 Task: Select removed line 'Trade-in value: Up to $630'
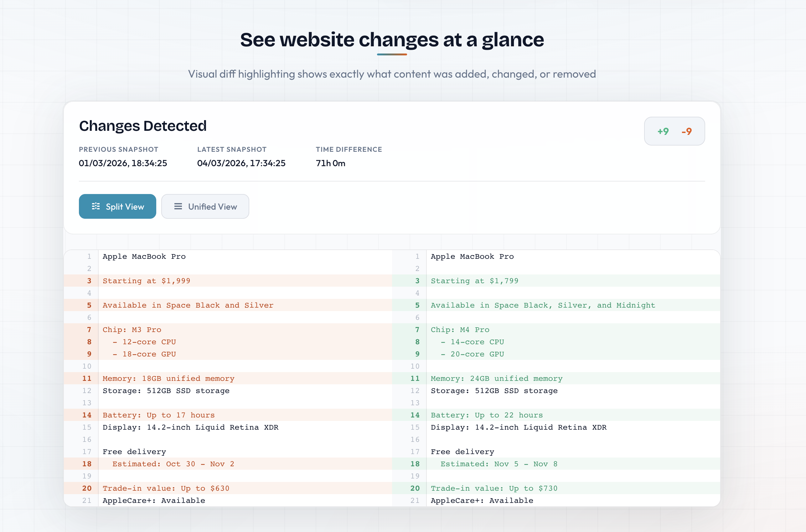click(228, 488)
